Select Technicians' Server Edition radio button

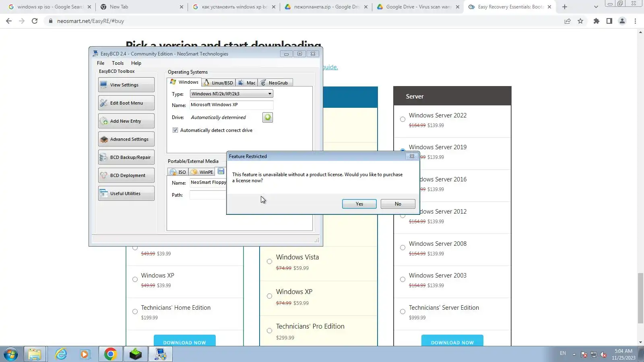[402, 312]
